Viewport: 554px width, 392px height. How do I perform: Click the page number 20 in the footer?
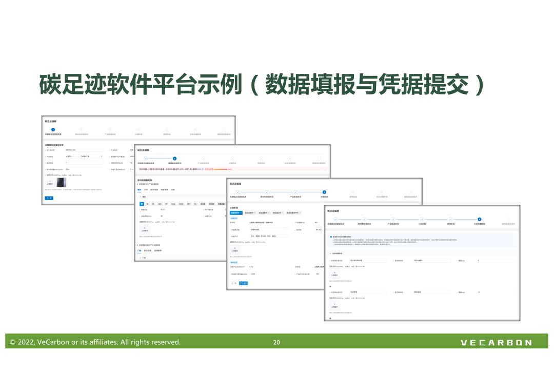[x=276, y=342]
